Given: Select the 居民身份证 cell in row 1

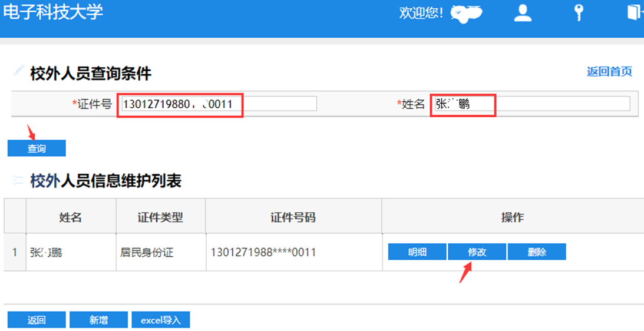Looking at the screenshot, I should tap(146, 253).
